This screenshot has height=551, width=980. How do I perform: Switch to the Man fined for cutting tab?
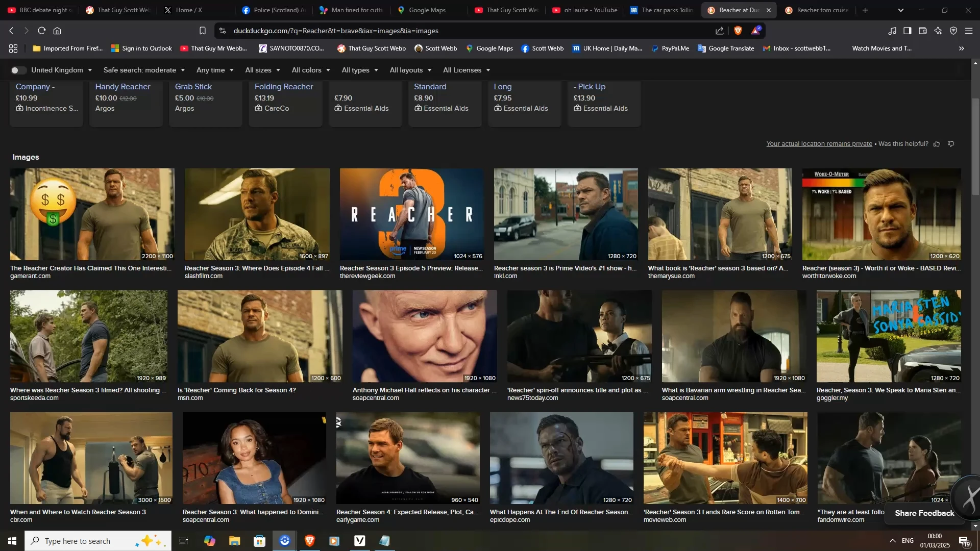352,10
